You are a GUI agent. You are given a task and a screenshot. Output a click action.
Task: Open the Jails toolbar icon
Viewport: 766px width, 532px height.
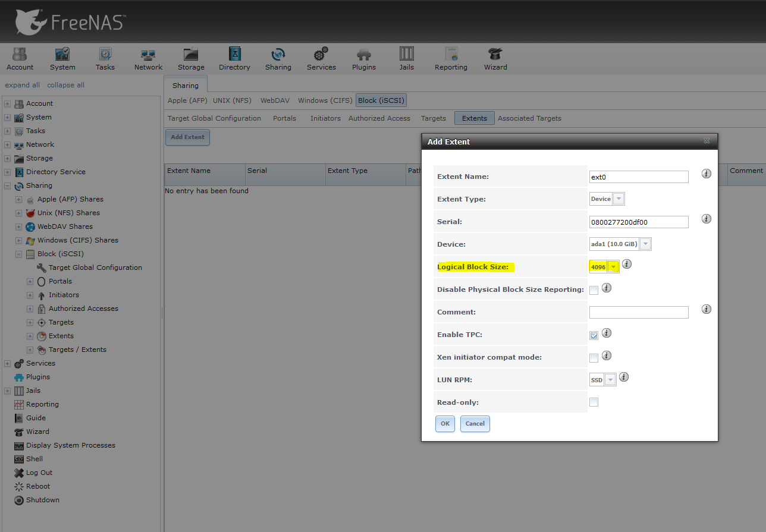pyautogui.click(x=407, y=59)
